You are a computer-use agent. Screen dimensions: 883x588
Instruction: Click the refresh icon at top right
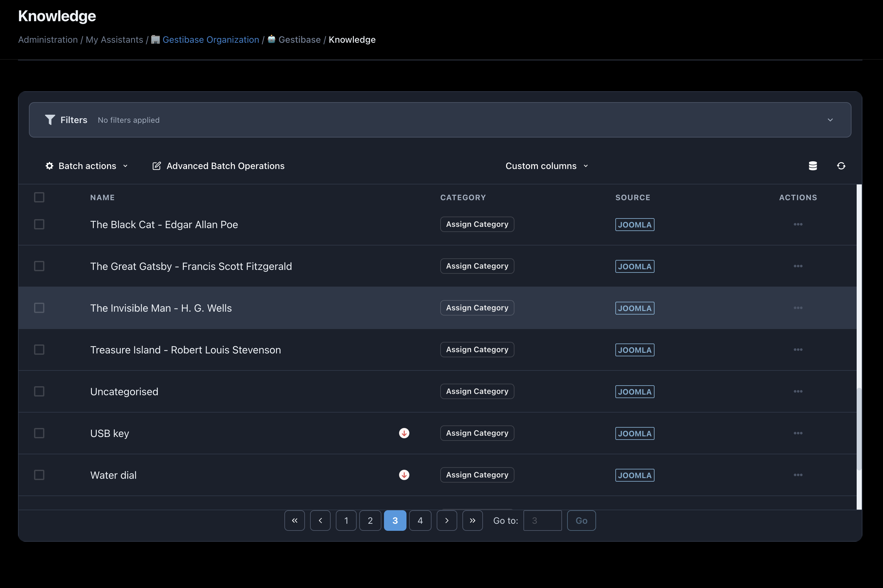(x=841, y=165)
